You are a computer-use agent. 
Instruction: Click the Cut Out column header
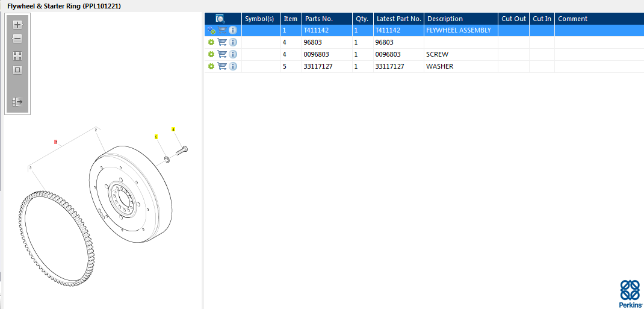coord(513,19)
